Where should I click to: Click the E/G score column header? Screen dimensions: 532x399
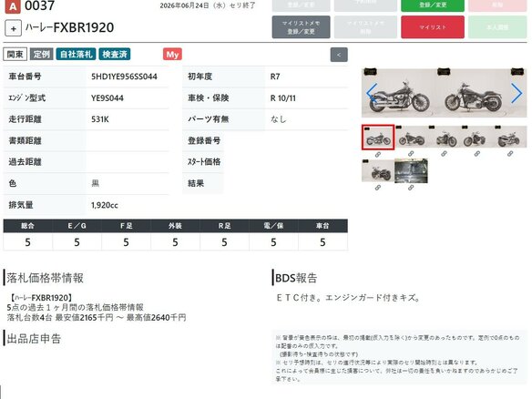point(77,226)
